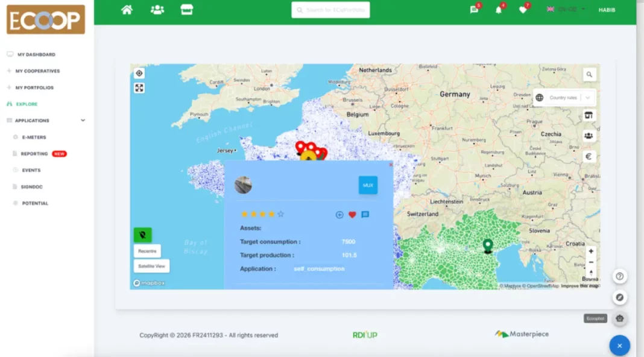Toggle the red heart favorite in popup
644x357 pixels.
[x=352, y=215]
